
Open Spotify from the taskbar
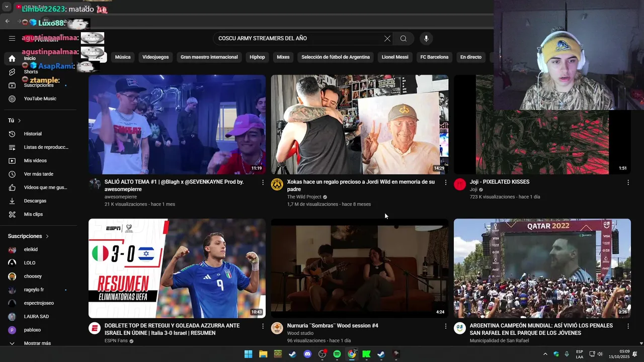coord(337,354)
